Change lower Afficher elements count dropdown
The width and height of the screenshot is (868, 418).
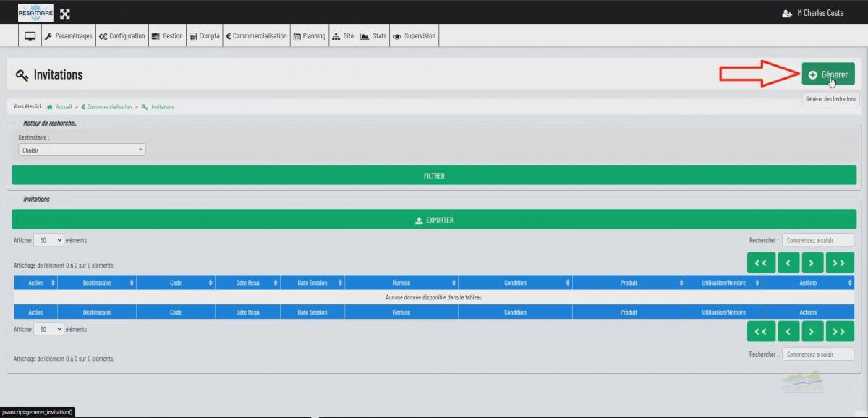pyautogui.click(x=48, y=329)
